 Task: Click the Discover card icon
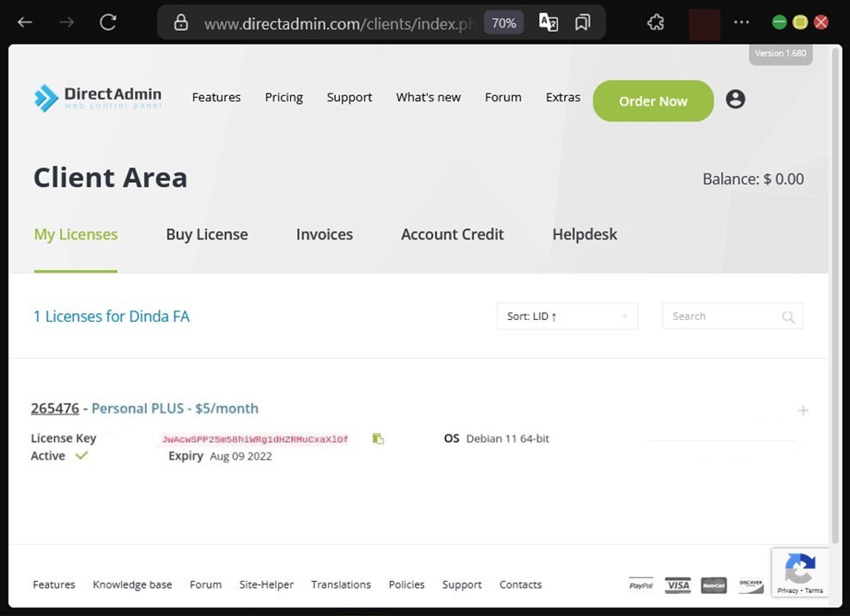click(750, 585)
